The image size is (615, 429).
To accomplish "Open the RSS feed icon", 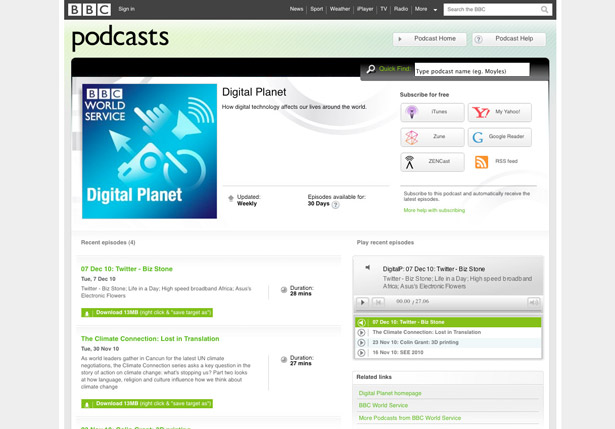I will [x=481, y=162].
